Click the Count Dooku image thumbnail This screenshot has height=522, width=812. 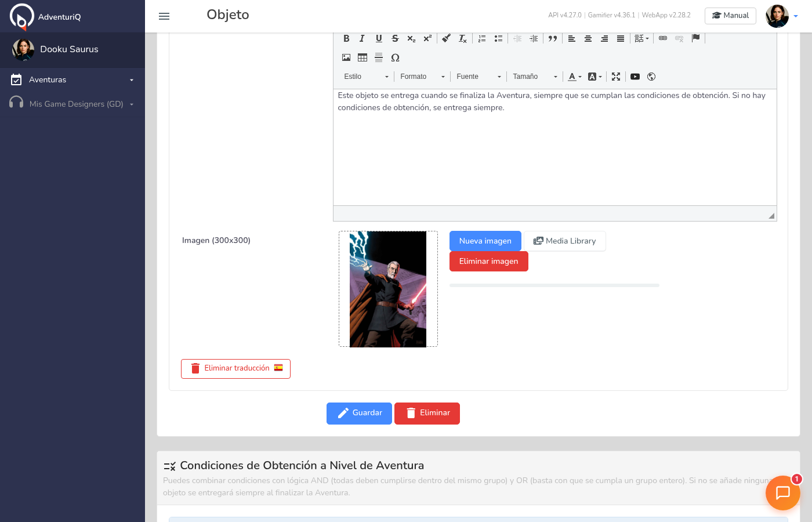[x=388, y=289]
